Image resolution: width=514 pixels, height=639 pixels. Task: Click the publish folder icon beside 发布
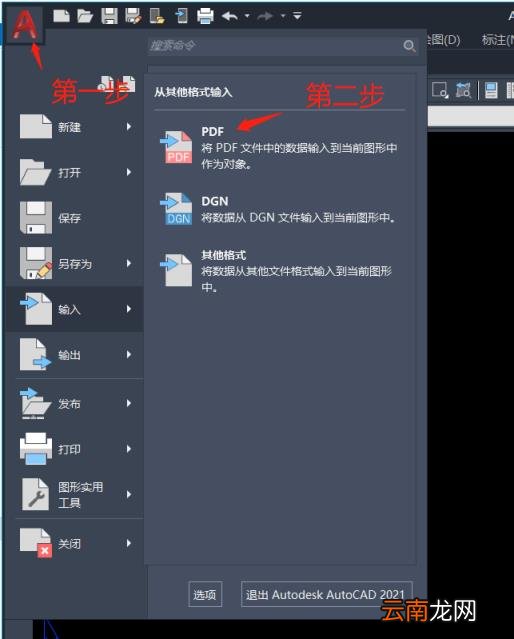tap(35, 403)
